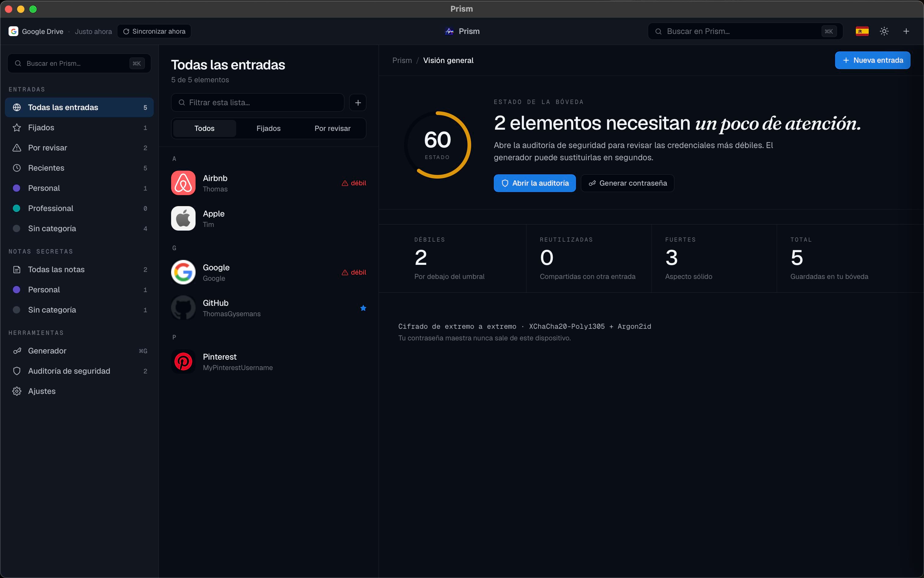Select the purple Personal category under Entradas
Screen dimensions: 924x578
[x=79, y=188]
